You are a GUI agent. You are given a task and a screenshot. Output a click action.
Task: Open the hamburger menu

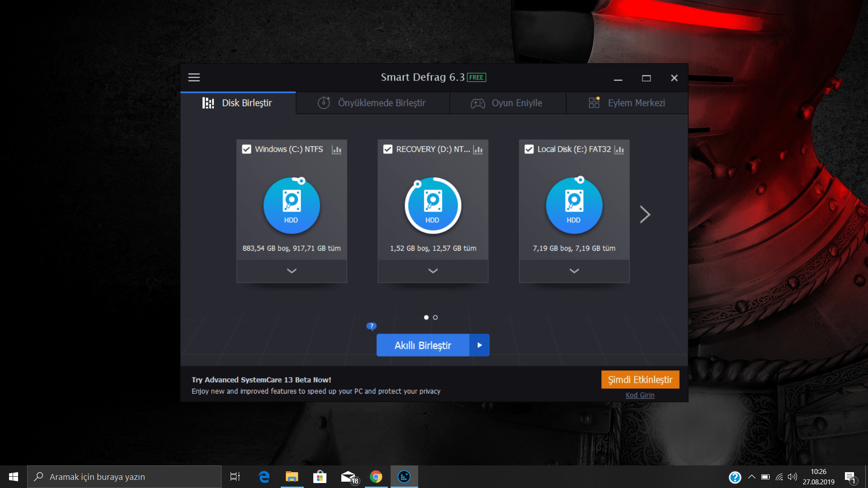[193, 77]
